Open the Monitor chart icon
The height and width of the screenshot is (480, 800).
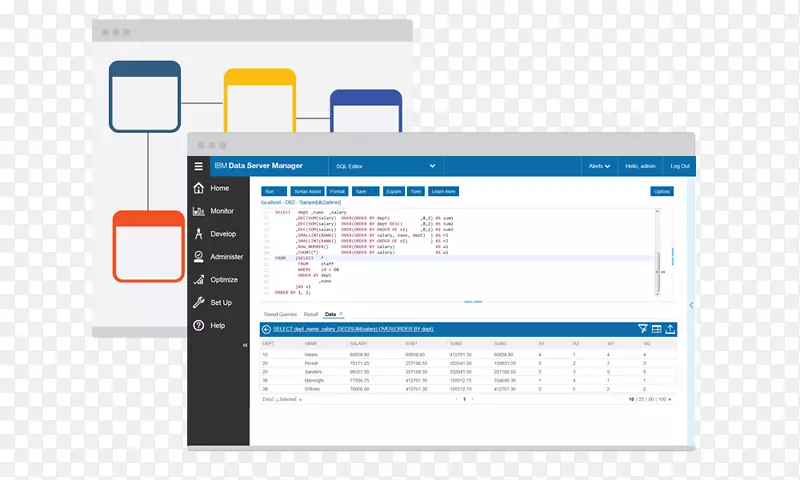[x=199, y=211]
